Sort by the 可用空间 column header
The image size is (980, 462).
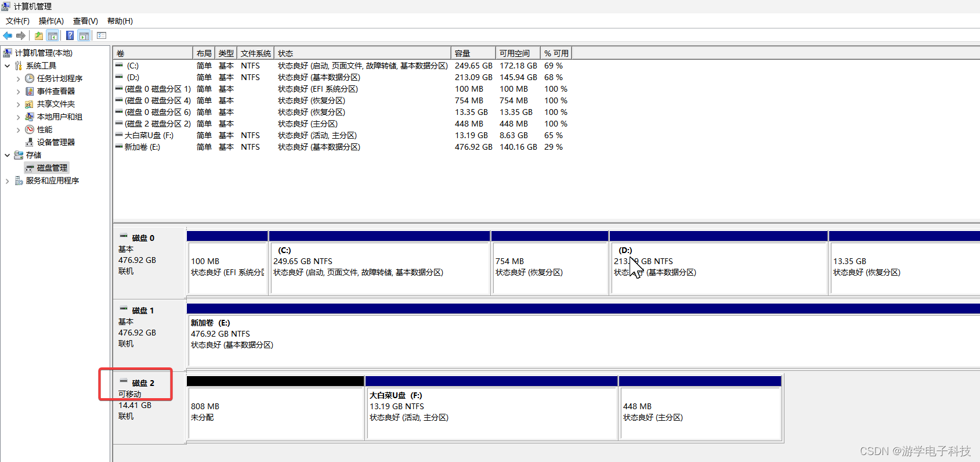pos(518,53)
